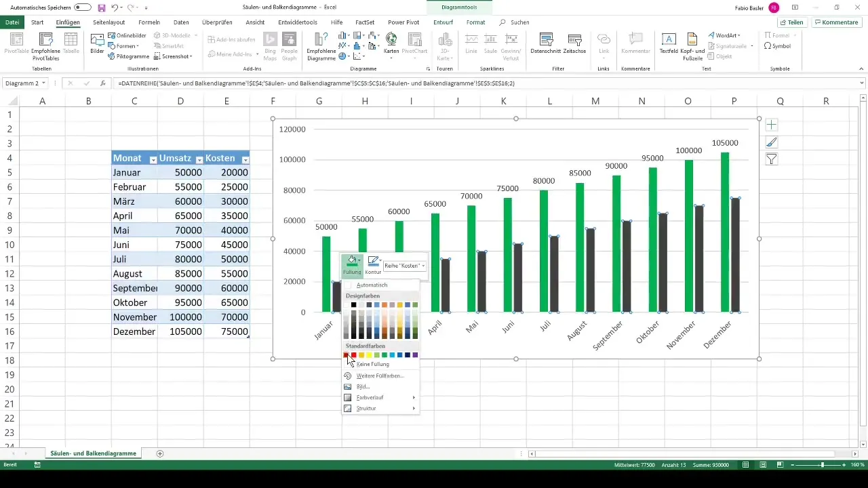The image size is (868, 488).
Task: Click the Füllung paint bucket button
Action: [351, 264]
